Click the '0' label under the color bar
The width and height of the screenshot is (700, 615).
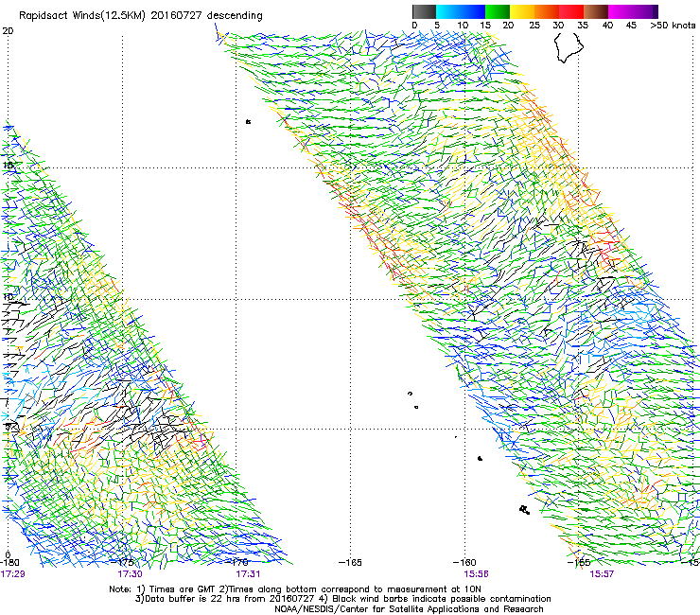coord(414,26)
